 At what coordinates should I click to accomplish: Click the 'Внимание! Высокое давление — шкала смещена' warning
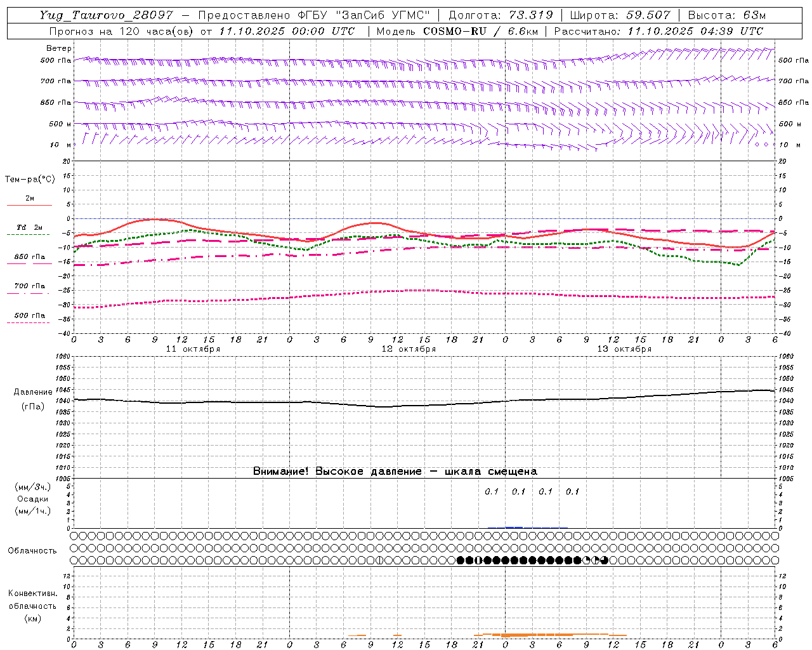tap(395, 471)
